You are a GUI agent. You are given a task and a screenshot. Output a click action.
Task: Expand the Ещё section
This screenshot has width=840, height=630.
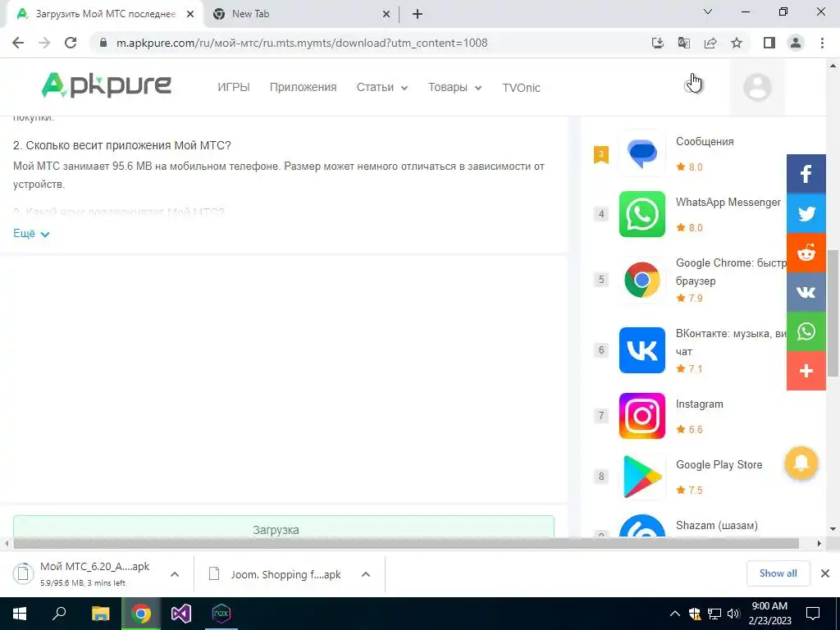pos(31,234)
